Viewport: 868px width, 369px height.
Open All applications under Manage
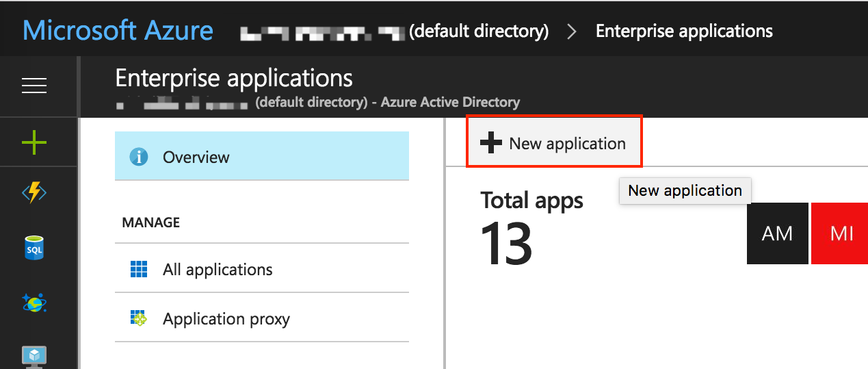click(218, 269)
